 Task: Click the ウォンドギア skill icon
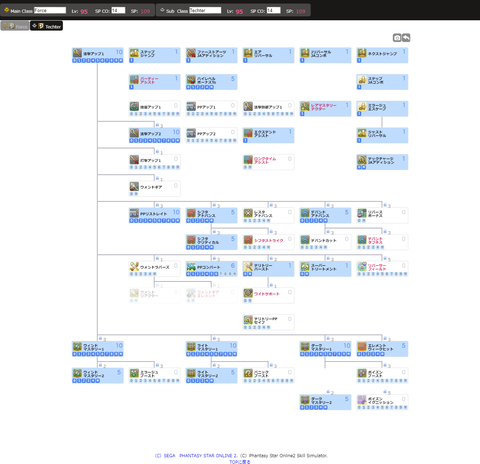click(x=134, y=186)
